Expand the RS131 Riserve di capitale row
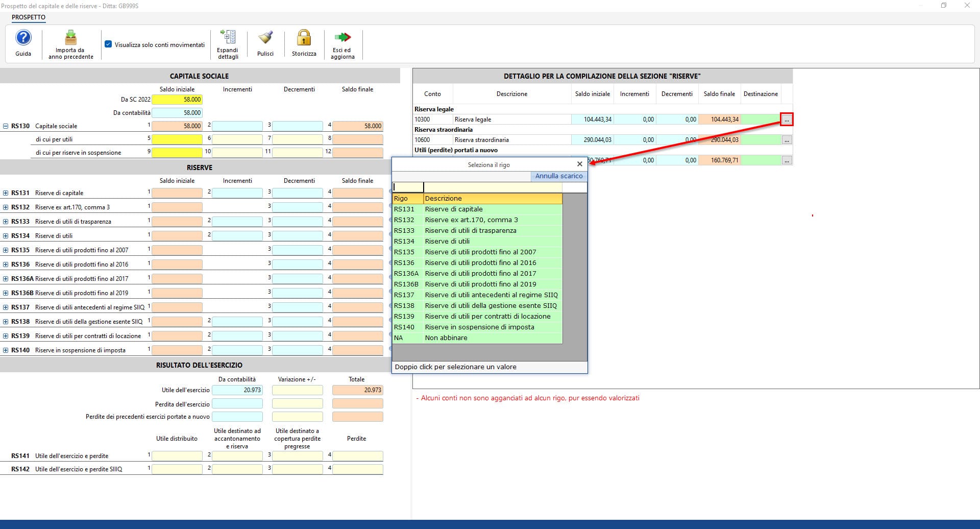The image size is (980, 529). (6, 193)
